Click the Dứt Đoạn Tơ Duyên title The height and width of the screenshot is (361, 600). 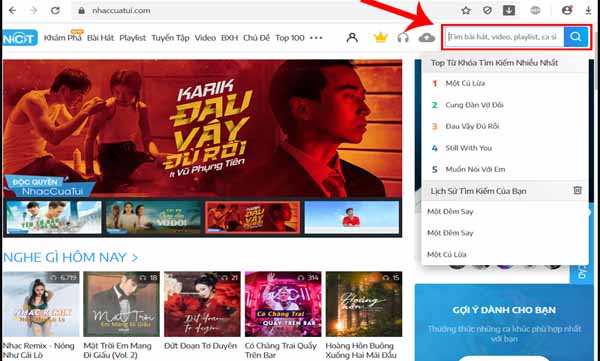(201, 346)
